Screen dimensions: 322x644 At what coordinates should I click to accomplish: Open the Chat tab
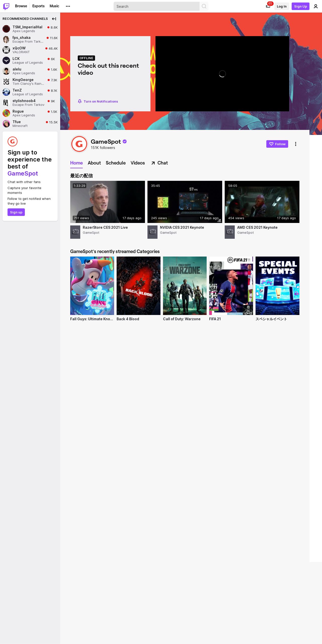click(163, 163)
